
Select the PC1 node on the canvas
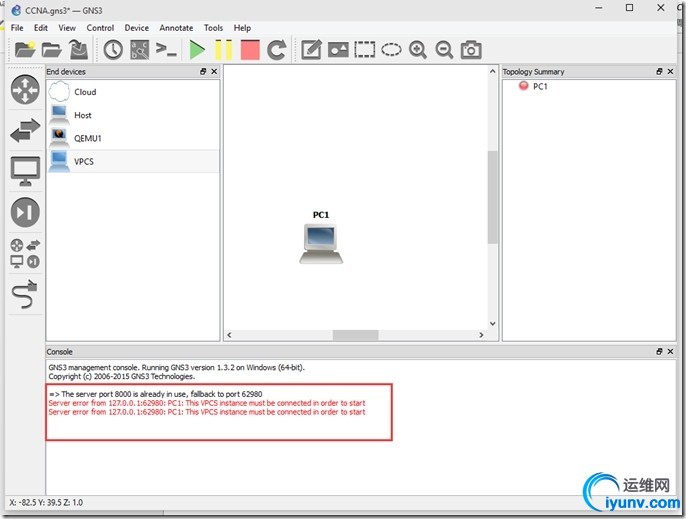point(321,243)
